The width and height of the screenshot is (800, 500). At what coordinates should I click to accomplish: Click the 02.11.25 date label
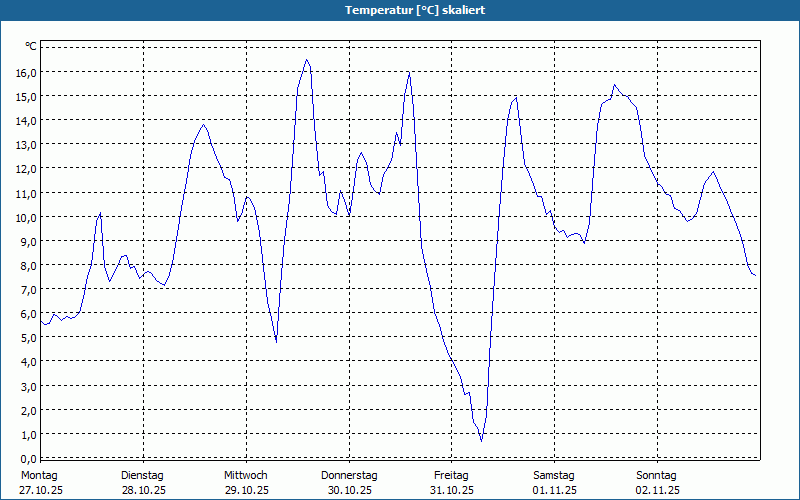(658, 490)
